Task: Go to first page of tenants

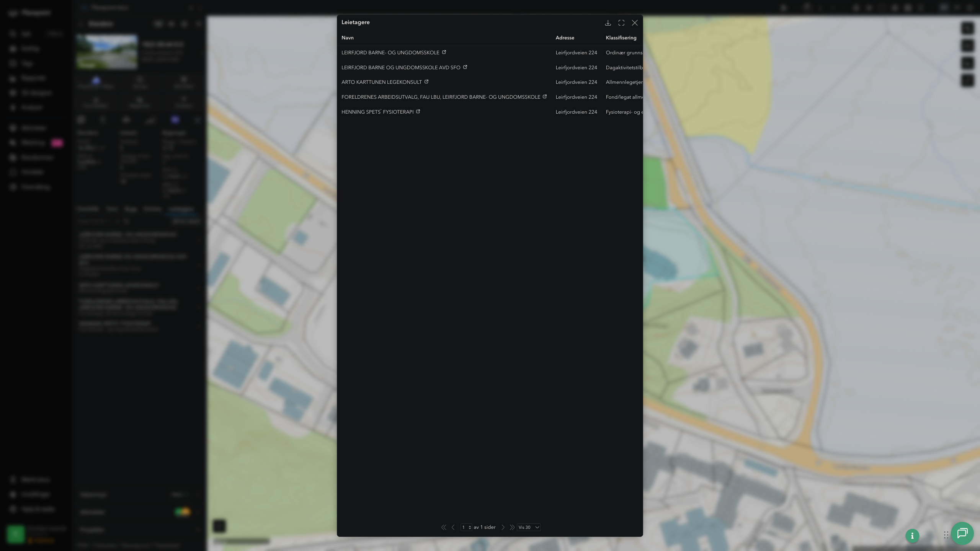Action: (x=444, y=527)
